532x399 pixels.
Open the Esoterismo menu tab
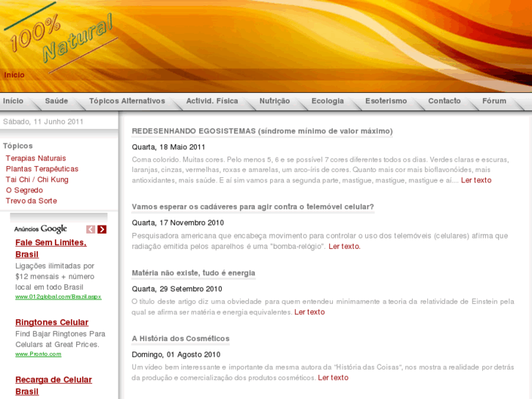(x=386, y=101)
